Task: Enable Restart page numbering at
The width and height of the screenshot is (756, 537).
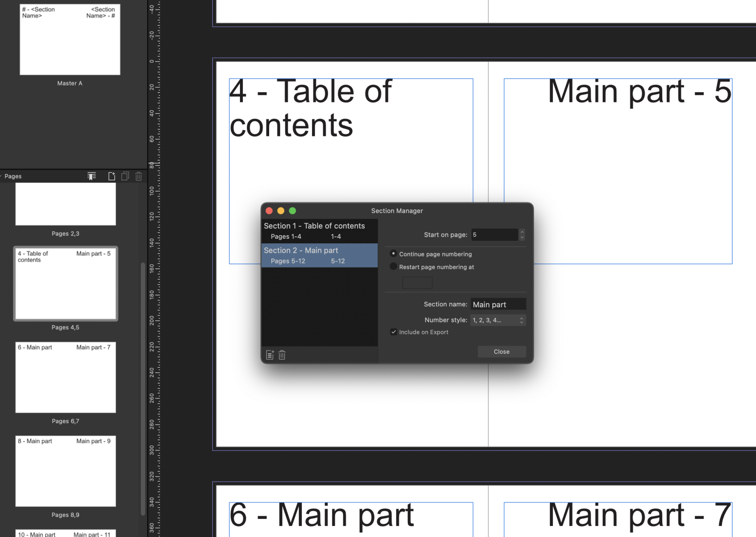Action: pyautogui.click(x=393, y=266)
